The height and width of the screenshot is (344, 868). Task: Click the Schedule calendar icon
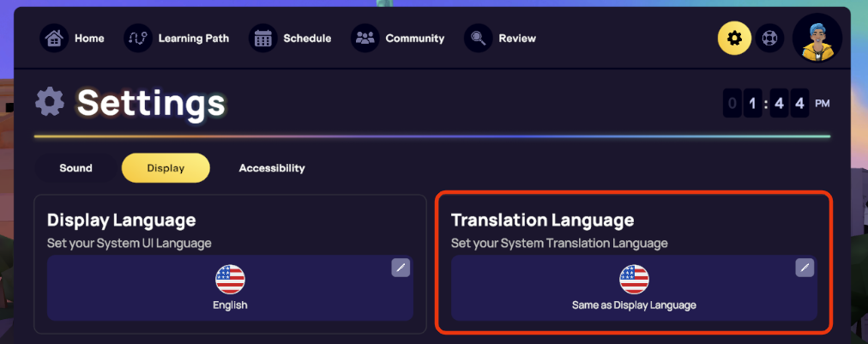[263, 39]
